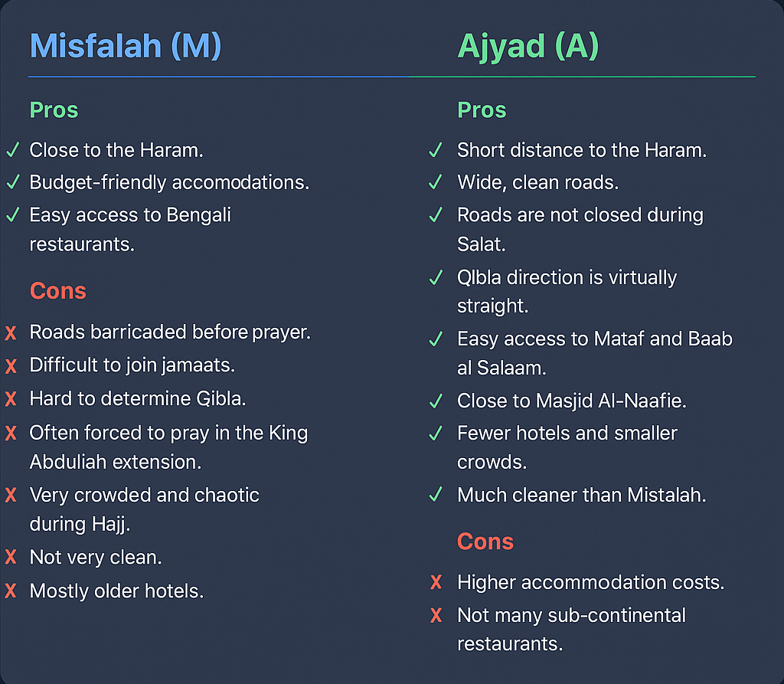Viewport: 784px width, 684px height.
Task: Click the red X next to "Not very clean."
Action: tap(11, 558)
